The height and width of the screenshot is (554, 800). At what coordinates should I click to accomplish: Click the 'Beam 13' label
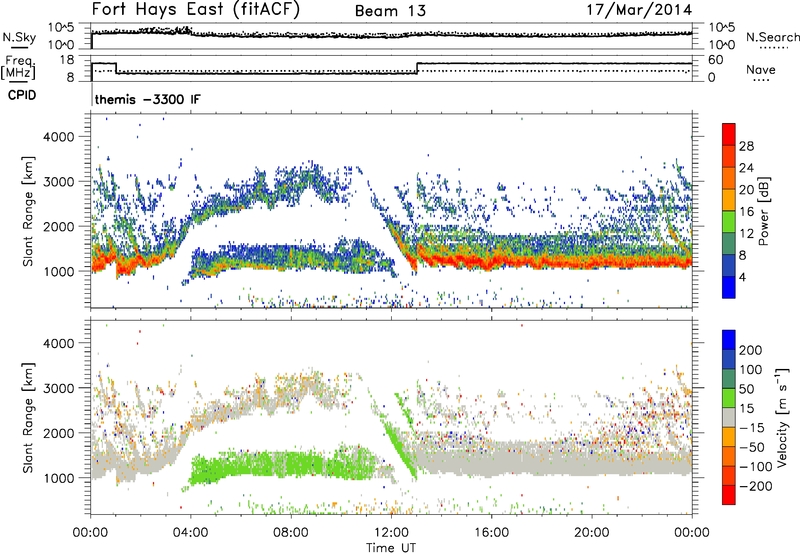coord(390,11)
